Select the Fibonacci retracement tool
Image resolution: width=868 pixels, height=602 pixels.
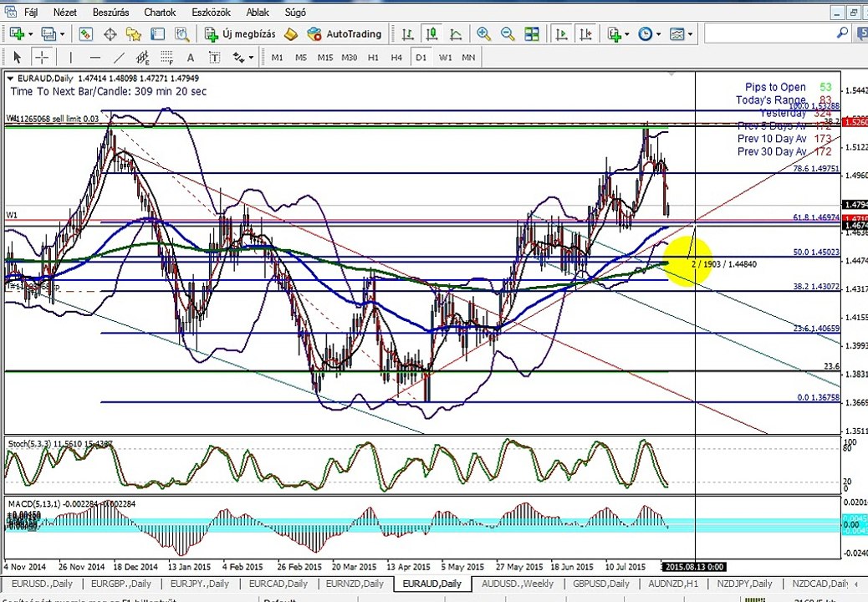(x=166, y=57)
